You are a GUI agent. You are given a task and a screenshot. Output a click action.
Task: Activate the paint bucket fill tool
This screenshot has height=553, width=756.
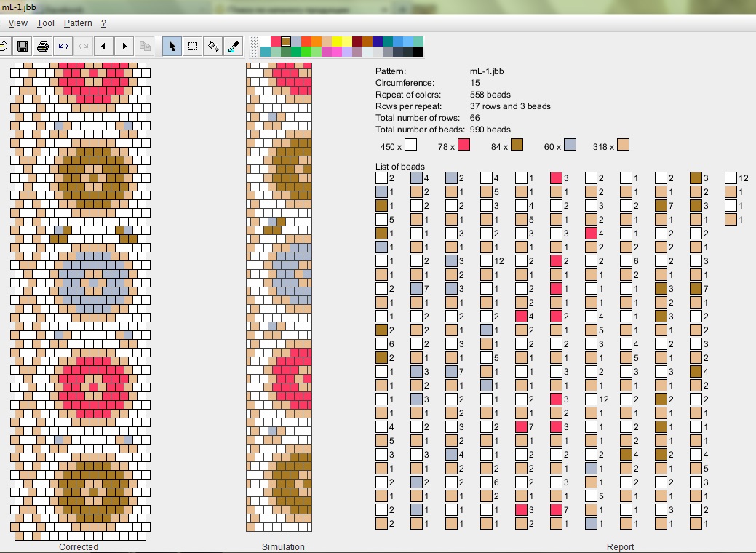coord(213,47)
